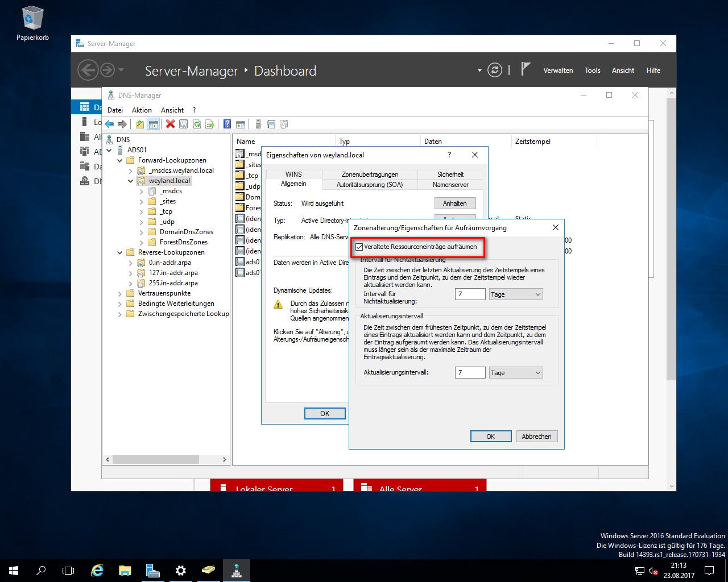Expand the Vertrauenspunkte tree node
This screenshot has width=728, height=582.
tap(120, 293)
